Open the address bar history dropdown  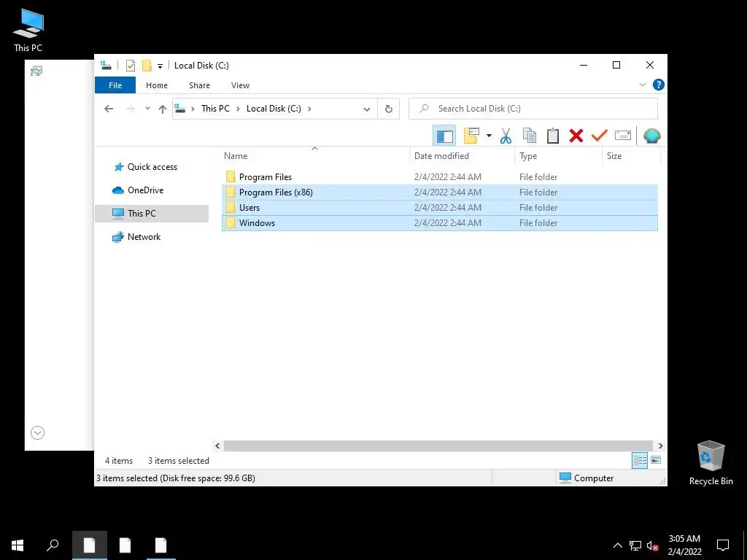coord(366,109)
